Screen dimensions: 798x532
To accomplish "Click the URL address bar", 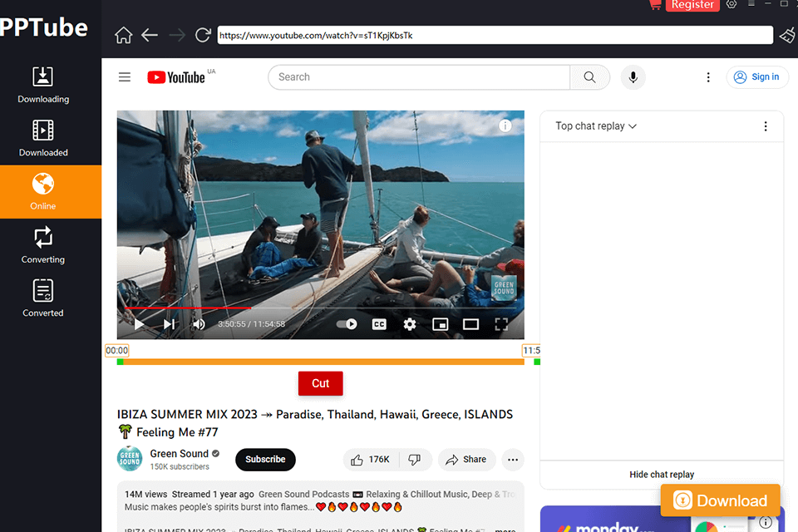I will pos(495,35).
